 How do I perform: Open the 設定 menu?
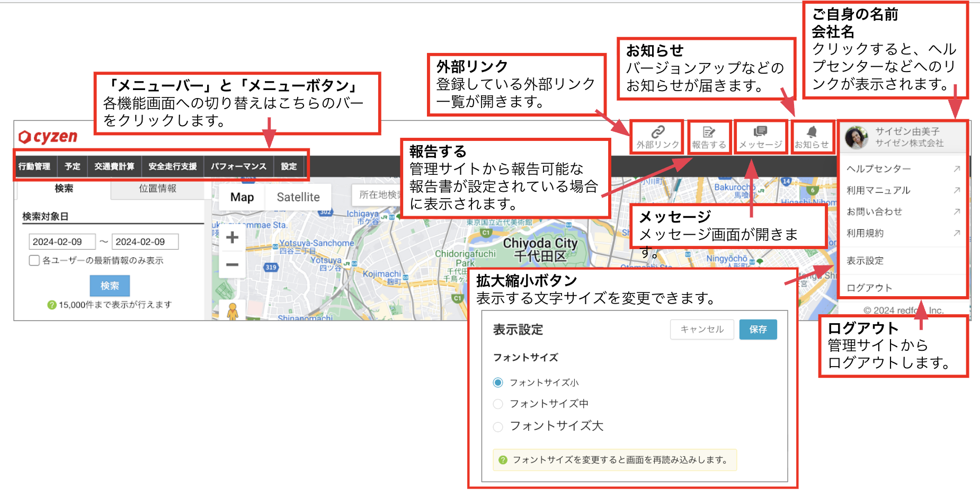(x=289, y=166)
